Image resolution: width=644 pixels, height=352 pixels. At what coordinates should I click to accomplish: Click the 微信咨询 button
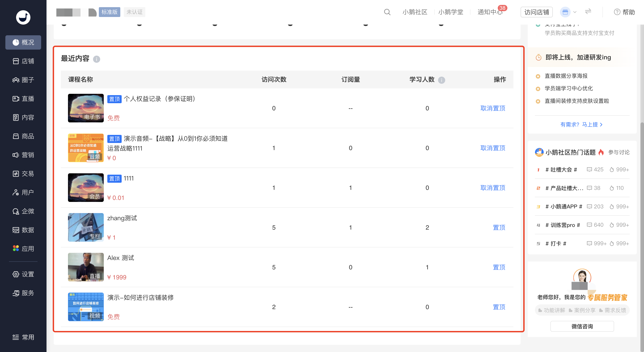pyautogui.click(x=582, y=326)
